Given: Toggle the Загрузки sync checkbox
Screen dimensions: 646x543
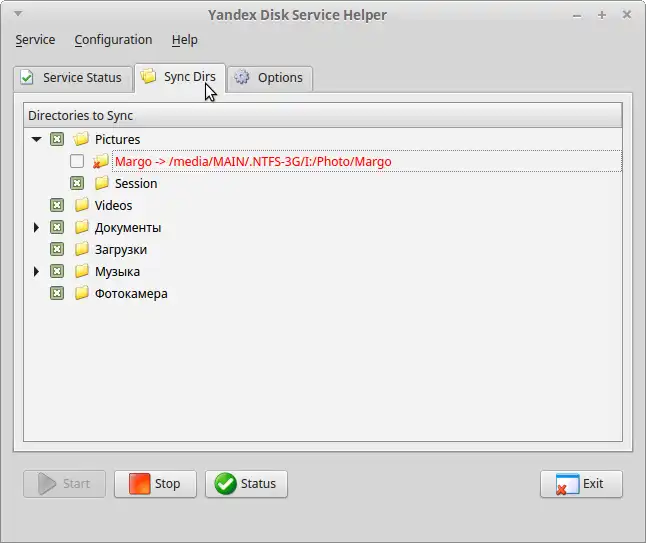Looking at the screenshot, I should click(x=57, y=249).
